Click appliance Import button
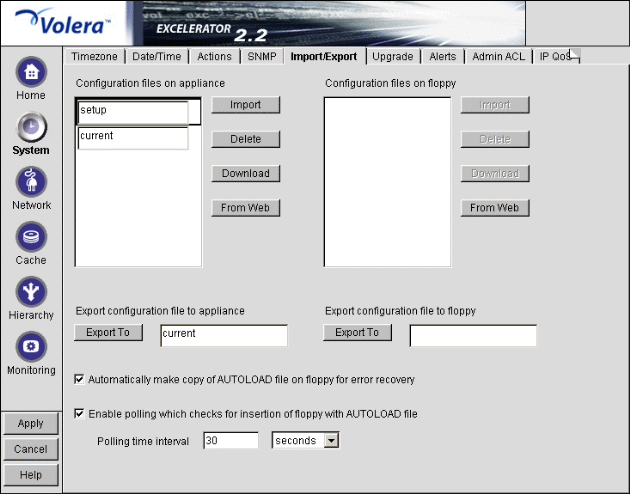The width and height of the screenshot is (630, 494). 245,105
